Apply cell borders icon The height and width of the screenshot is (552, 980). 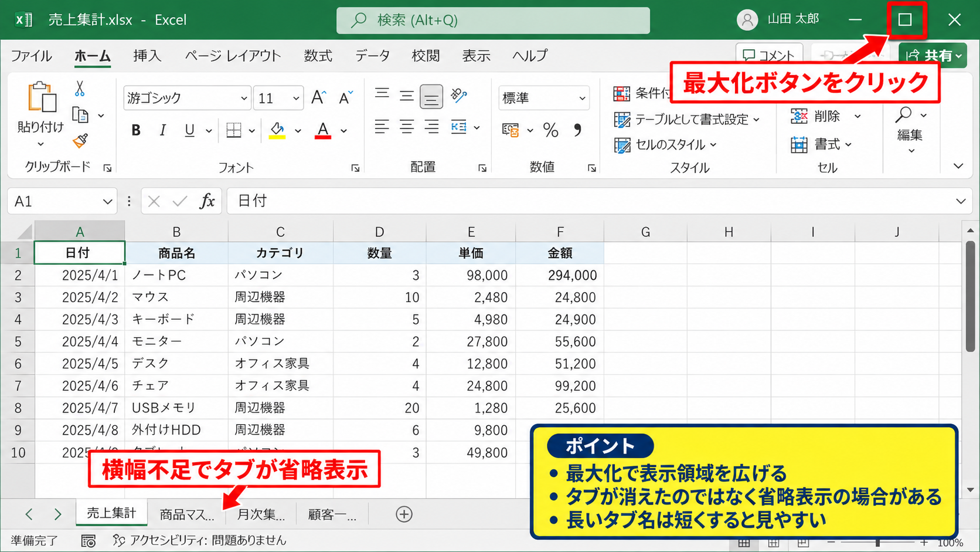click(234, 130)
